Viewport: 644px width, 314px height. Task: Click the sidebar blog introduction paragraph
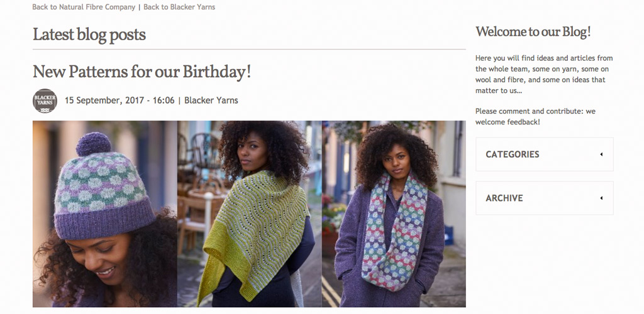pyautogui.click(x=544, y=74)
